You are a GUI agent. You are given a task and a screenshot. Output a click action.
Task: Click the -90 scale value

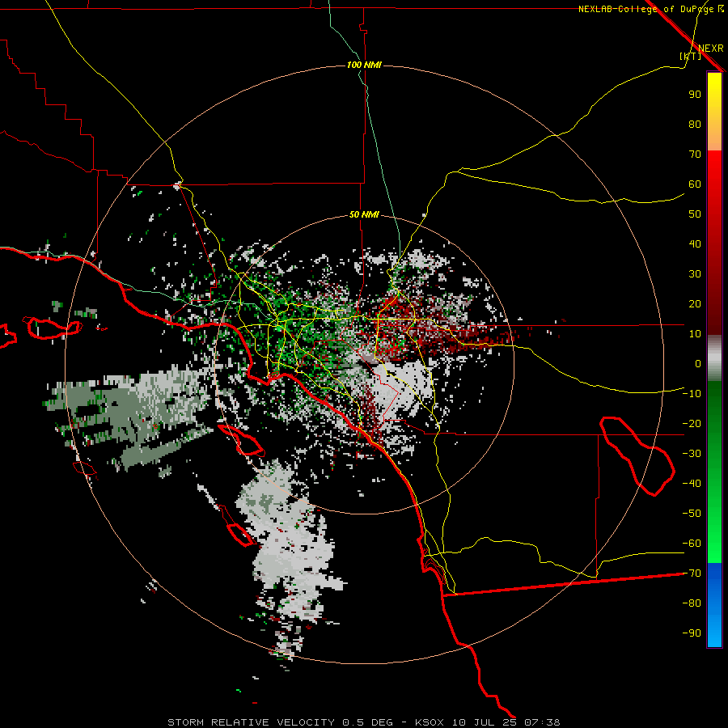pyautogui.click(x=692, y=633)
